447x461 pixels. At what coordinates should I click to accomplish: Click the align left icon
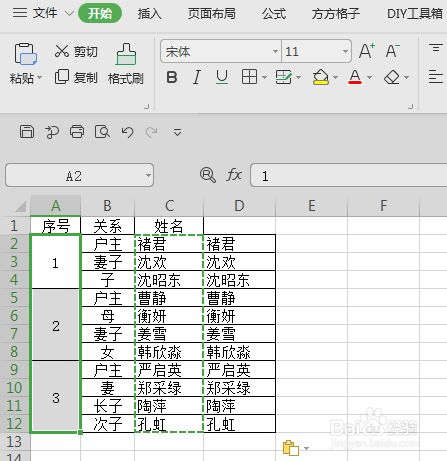coord(436,77)
